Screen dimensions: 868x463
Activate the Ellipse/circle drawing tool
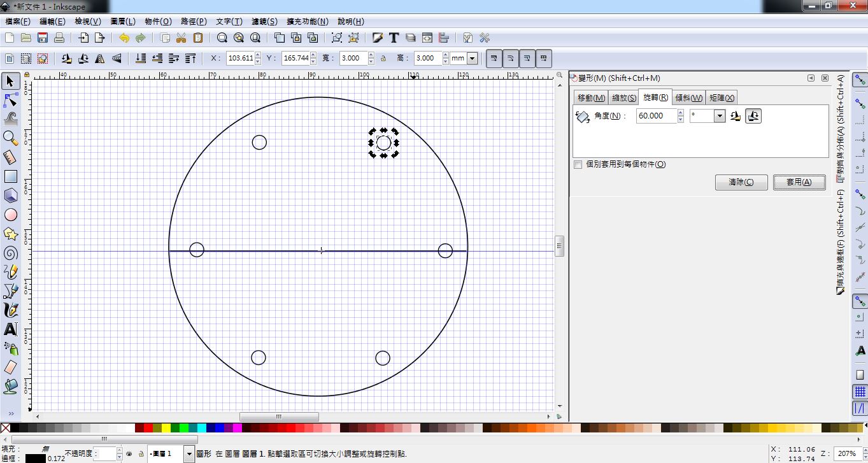(x=10, y=215)
